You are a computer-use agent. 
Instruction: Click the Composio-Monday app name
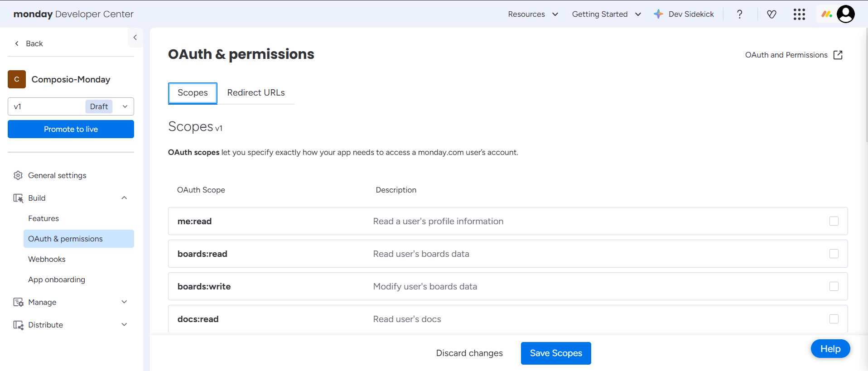tap(71, 79)
